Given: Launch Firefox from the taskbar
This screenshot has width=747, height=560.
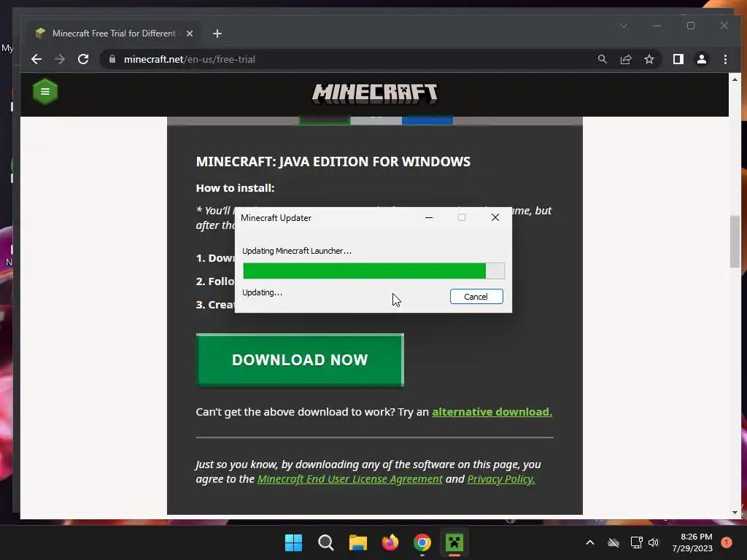Looking at the screenshot, I should point(390,542).
